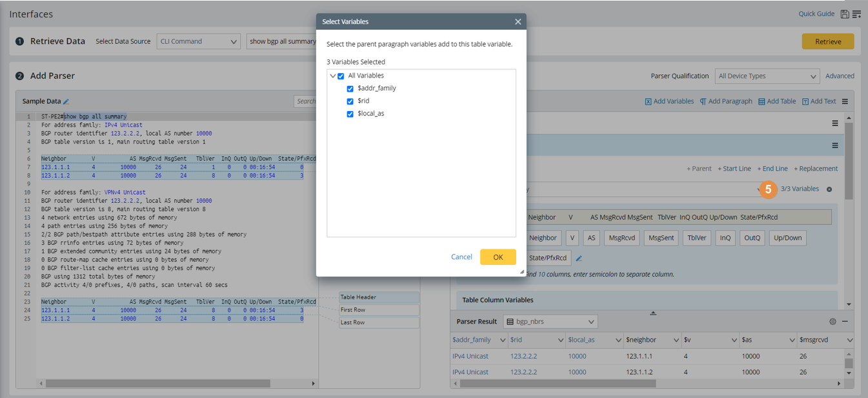Open the All Device Types dropdown
Screen dimensions: 868x398
click(x=767, y=76)
